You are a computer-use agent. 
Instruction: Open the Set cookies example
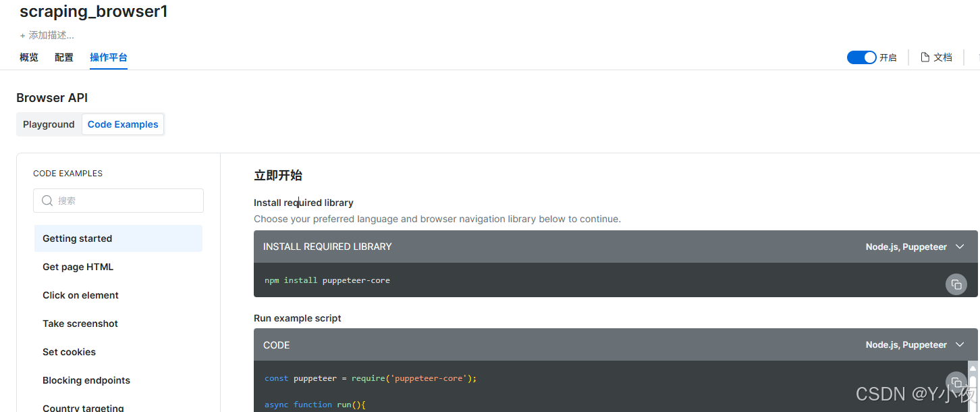[x=118, y=352]
